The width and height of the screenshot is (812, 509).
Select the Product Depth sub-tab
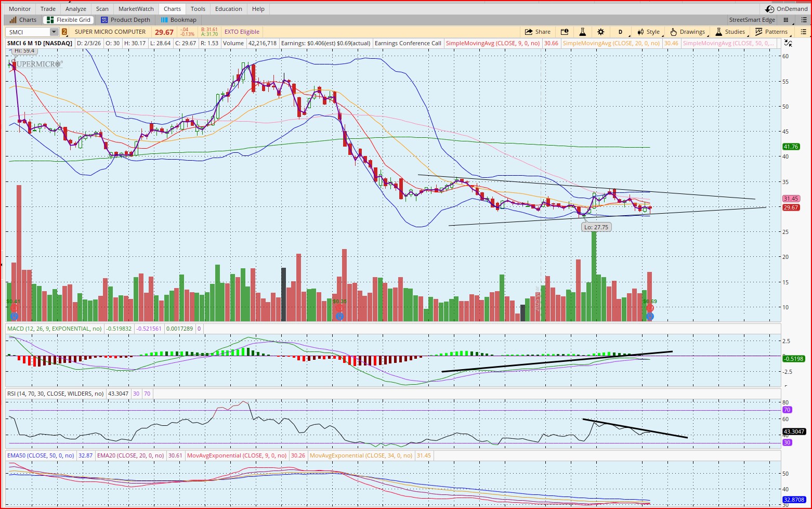(125, 20)
